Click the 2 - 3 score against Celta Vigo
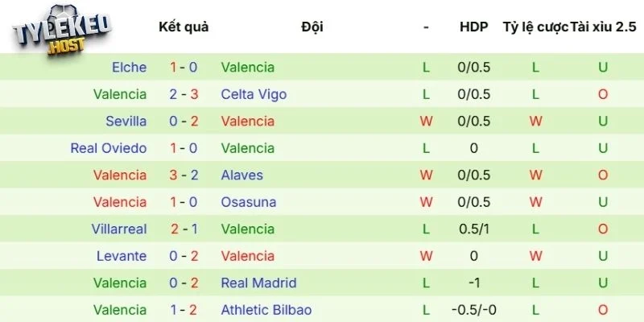The width and height of the screenshot is (644, 322). tap(184, 94)
